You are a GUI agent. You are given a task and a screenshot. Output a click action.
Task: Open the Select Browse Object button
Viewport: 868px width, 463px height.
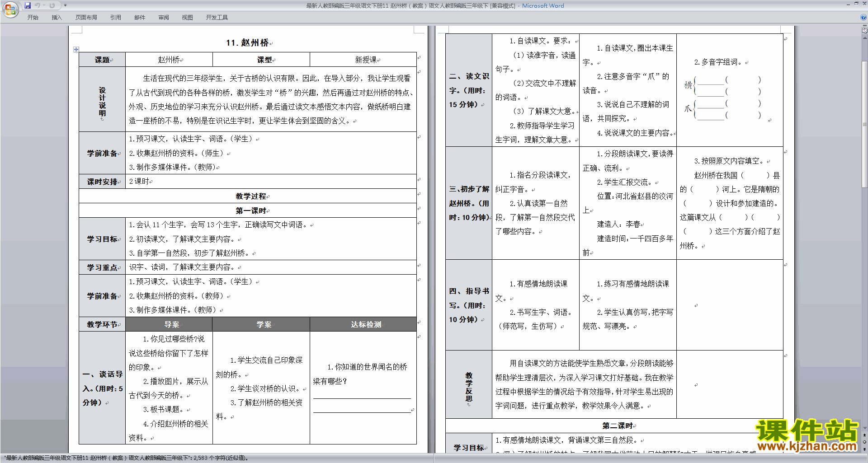pyautogui.click(x=865, y=442)
